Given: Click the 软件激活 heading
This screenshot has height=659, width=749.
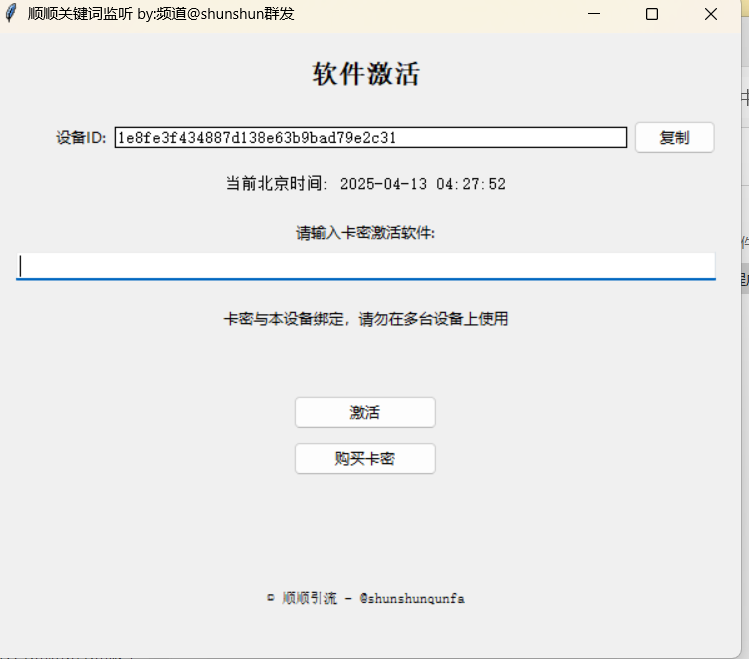Looking at the screenshot, I should click(x=366, y=74).
